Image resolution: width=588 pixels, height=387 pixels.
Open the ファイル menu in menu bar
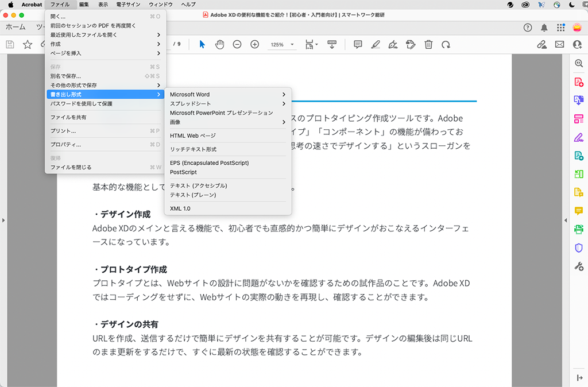coord(60,5)
